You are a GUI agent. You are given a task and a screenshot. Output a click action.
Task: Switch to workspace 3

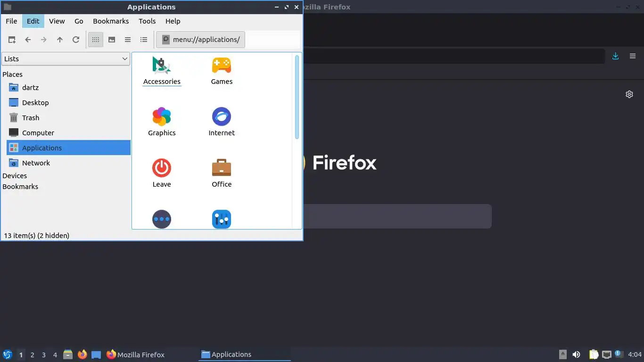44,354
